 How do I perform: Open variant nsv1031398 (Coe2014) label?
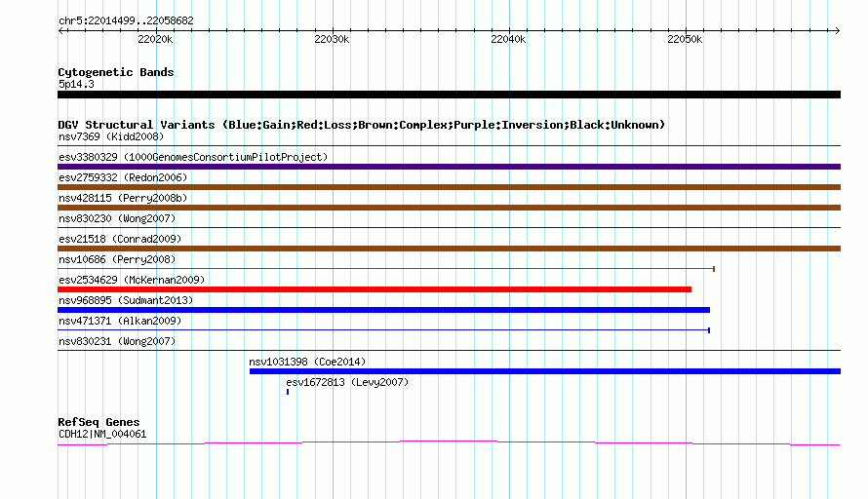307,362
